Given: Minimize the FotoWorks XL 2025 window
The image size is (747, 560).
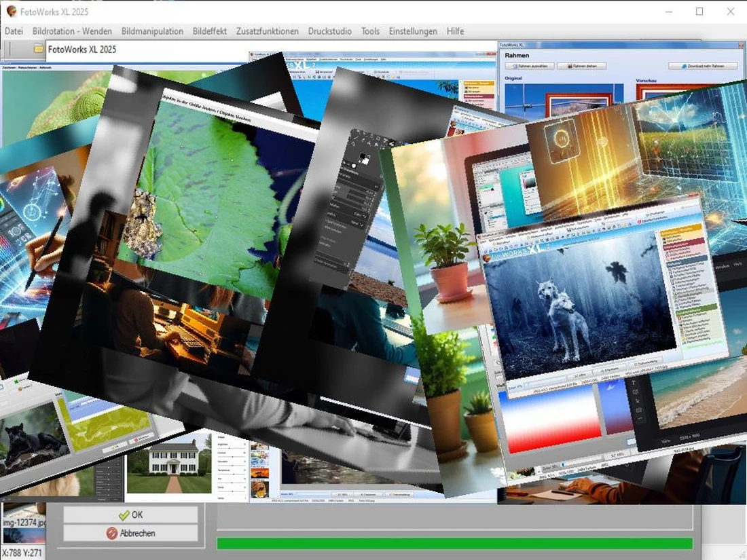Looking at the screenshot, I should 669,12.
